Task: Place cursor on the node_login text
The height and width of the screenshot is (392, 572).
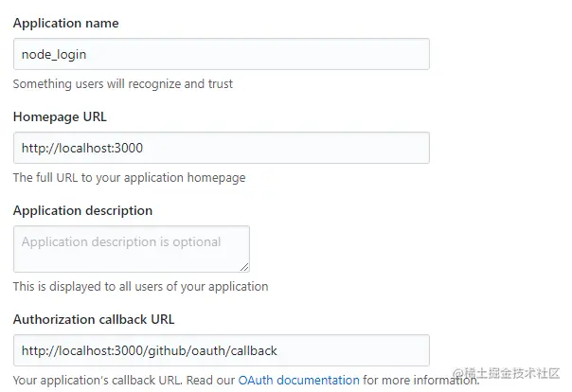Action: [x=54, y=54]
